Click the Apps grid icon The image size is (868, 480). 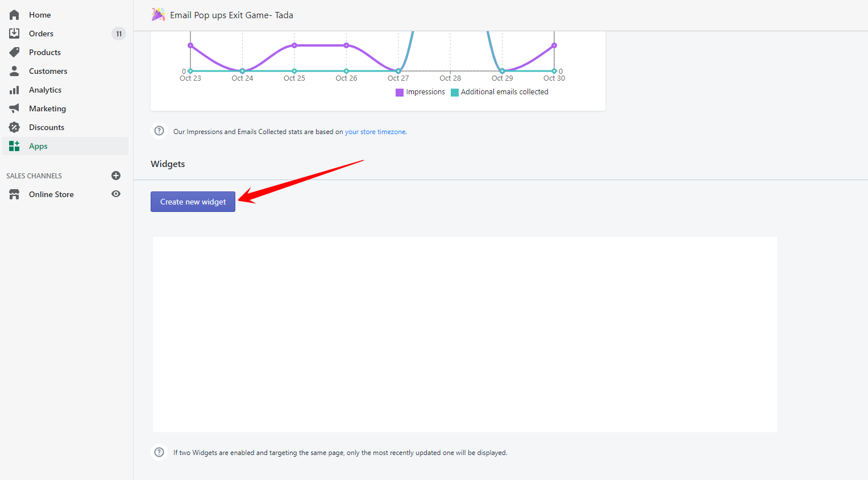click(14, 146)
